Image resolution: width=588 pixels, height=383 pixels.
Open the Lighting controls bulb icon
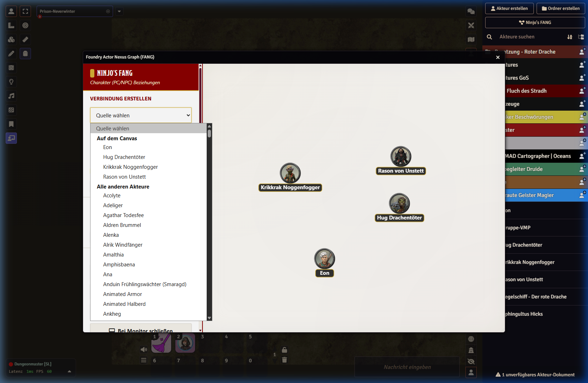(x=11, y=82)
